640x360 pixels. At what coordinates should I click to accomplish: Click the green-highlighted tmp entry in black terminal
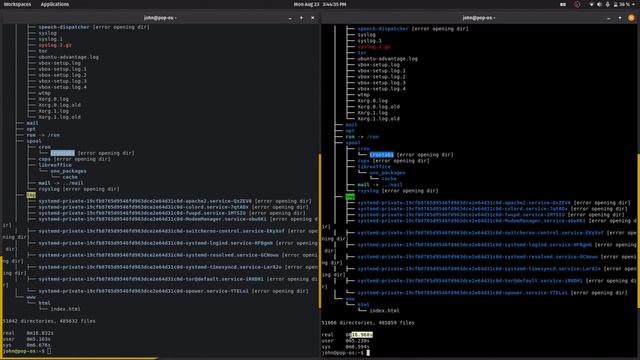click(350, 197)
